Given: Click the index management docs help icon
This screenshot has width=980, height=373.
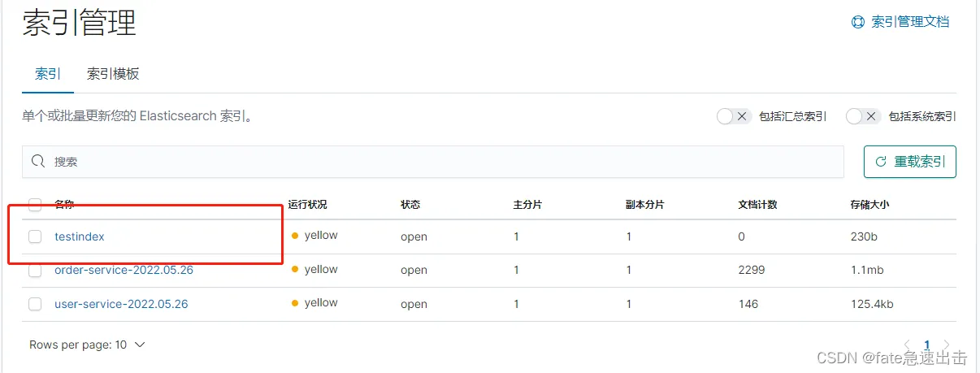Looking at the screenshot, I should [858, 22].
